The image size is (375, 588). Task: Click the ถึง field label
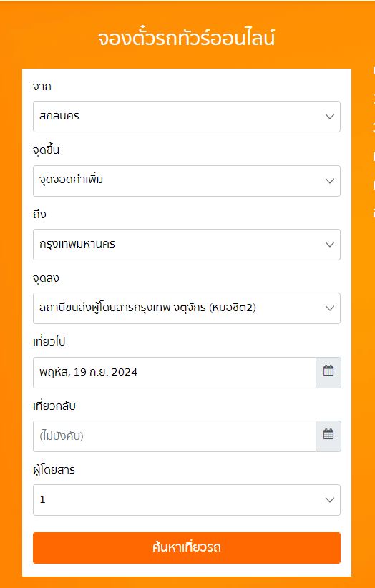click(40, 214)
